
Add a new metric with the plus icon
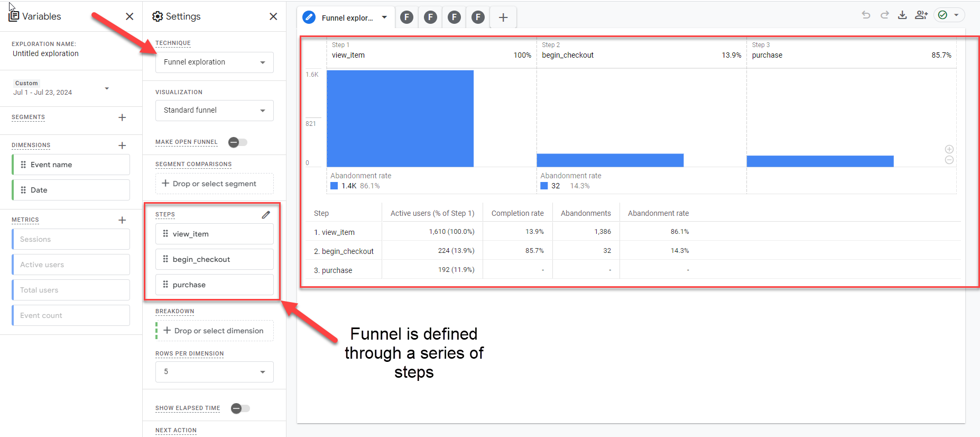(122, 220)
